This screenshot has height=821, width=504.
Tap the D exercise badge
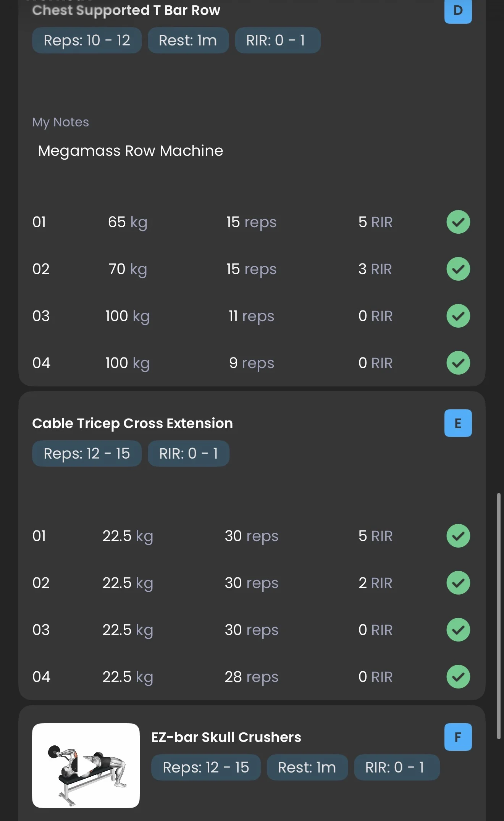coord(458,11)
